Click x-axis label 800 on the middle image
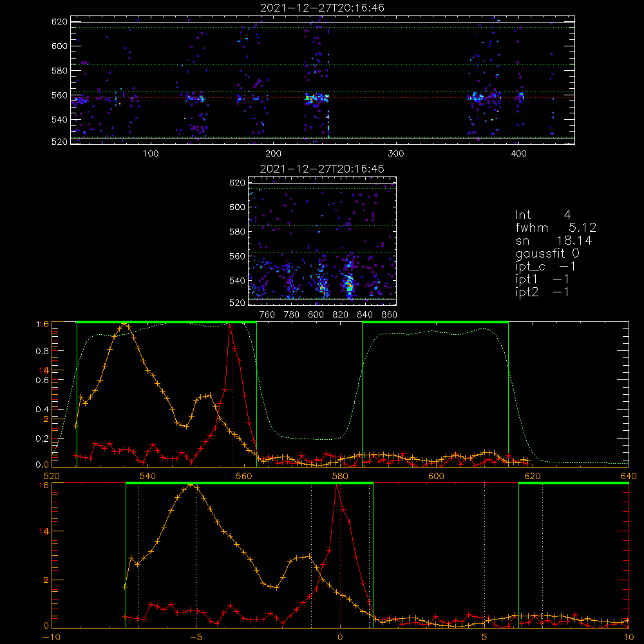The image size is (644, 644). click(x=316, y=315)
